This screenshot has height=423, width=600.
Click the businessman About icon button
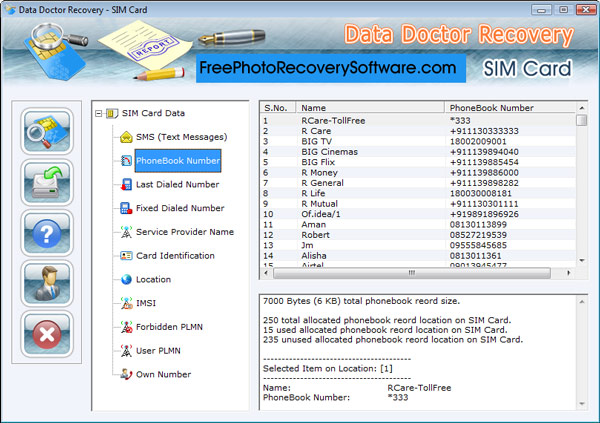pos(47,283)
